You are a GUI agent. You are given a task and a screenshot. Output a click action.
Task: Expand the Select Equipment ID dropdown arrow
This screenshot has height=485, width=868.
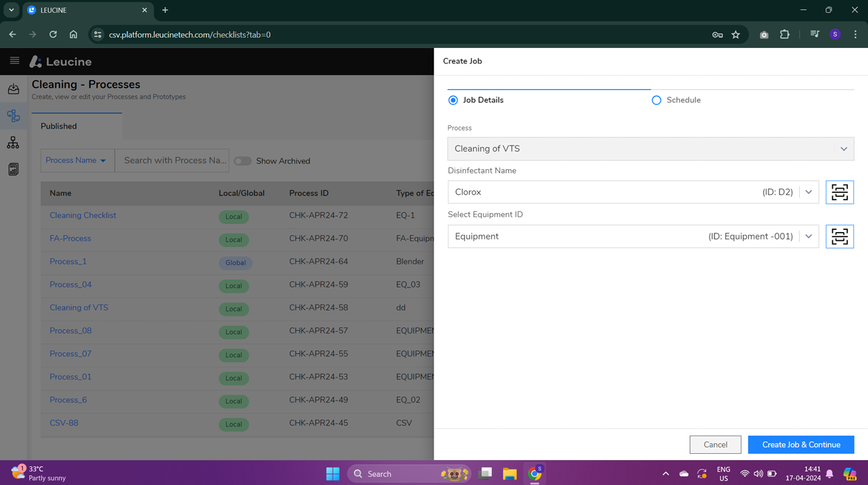pyautogui.click(x=808, y=236)
